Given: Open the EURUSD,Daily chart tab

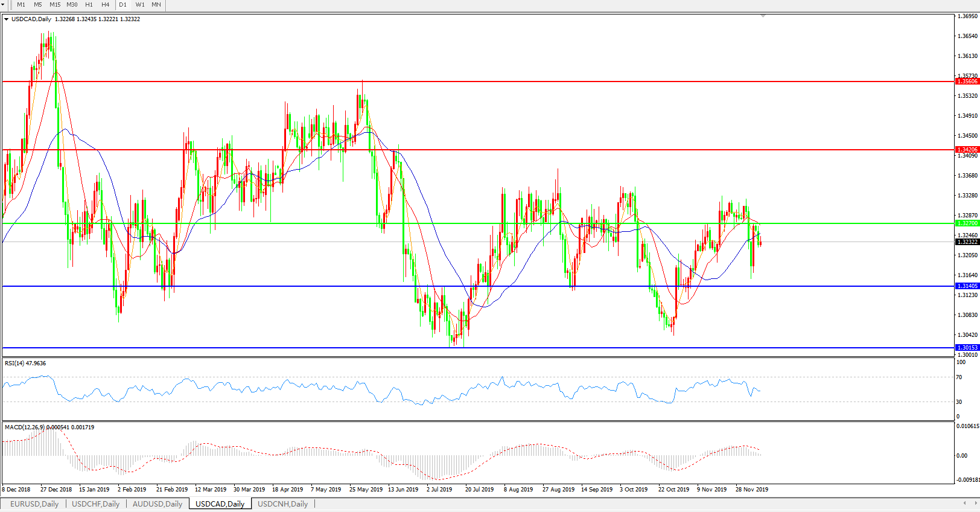Looking at the screenshot, I should point(34,504).
